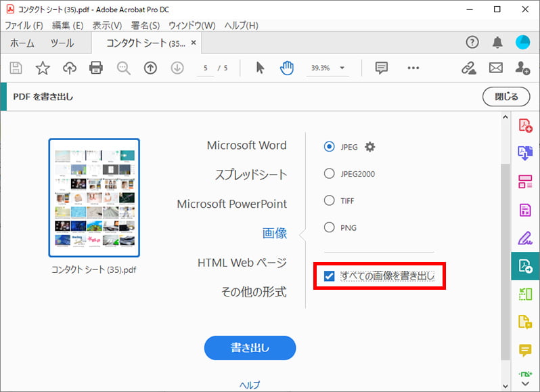540x392 pixels.
Task: Open the ファイル menu
Action: (24, 25)
